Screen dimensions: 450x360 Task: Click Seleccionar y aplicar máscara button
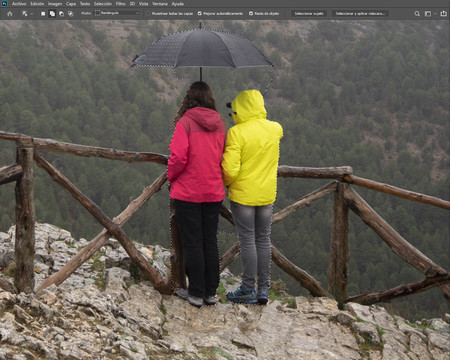(x=360, y=14)
